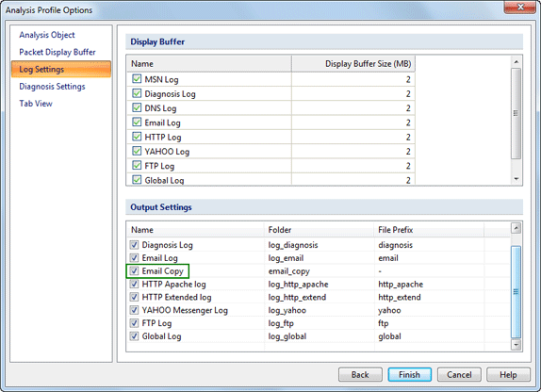
Task: Click Display Buffer scrollbar down arrow
Action: coord(516,179)
